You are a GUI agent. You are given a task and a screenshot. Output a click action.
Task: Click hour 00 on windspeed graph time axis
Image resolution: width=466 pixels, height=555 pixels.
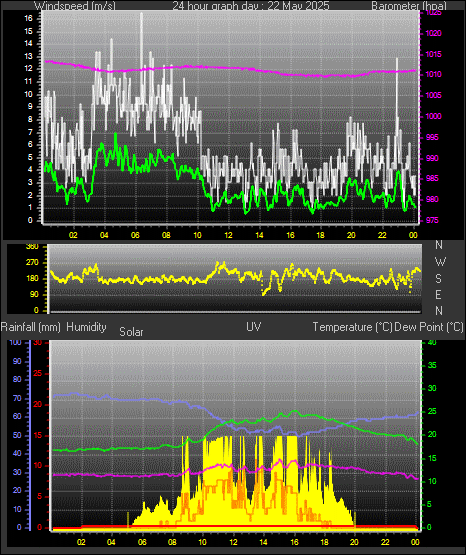pyautogui.click(x=413, y=235)
